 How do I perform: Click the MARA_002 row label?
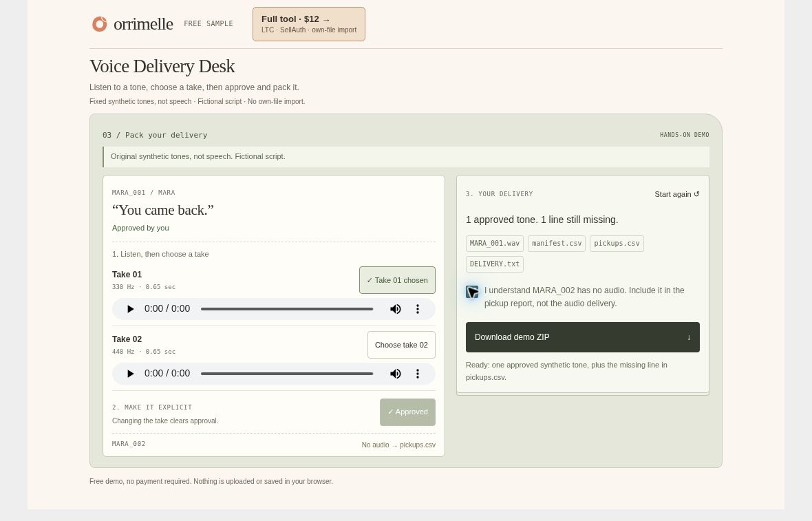pos(129,444)
